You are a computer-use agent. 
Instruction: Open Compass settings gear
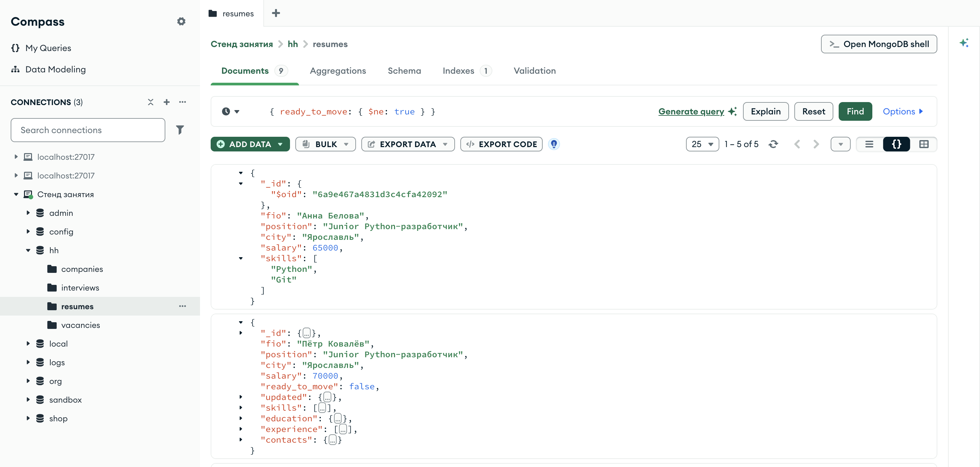coord(181,21)
